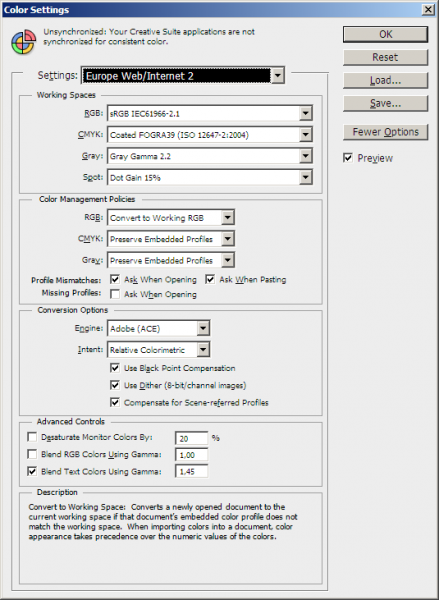Image resolution: width=439 pixels, height=600 pixels.
Task: Disable Use Black Point Compensation
Action: point(115,368)
